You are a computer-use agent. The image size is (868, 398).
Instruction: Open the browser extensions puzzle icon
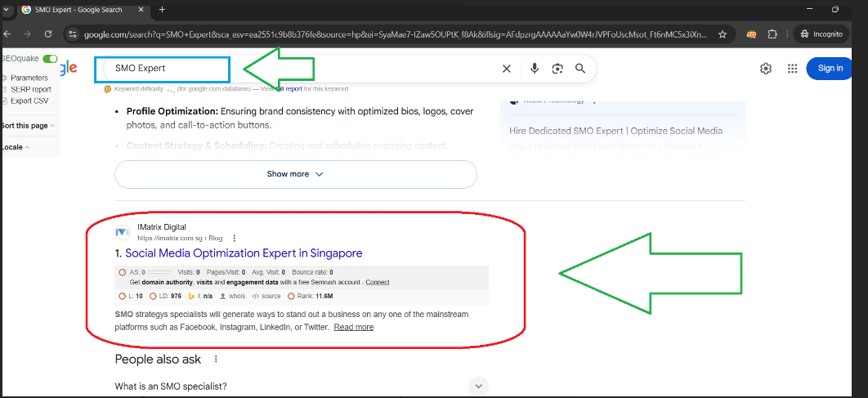tap(773, 34)
